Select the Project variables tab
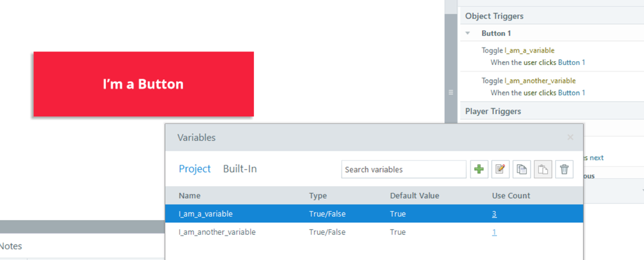The image size is (644, 260). (195, 169)
